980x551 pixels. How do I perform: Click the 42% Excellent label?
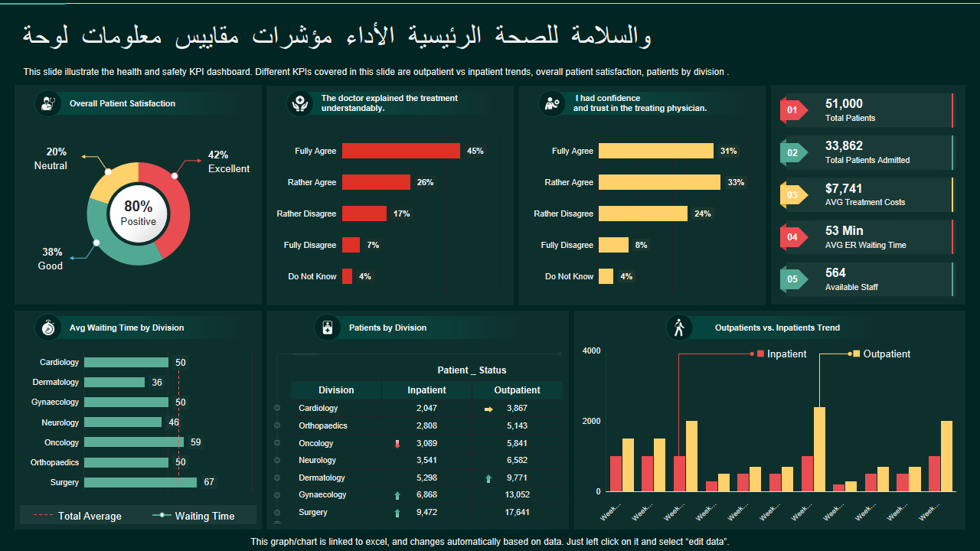pyautogui.click(x=229, y=161)
